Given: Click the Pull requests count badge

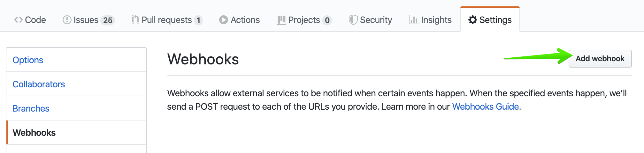Looking at the screenshot, I should pyautogui.click(x=198, y=20).
